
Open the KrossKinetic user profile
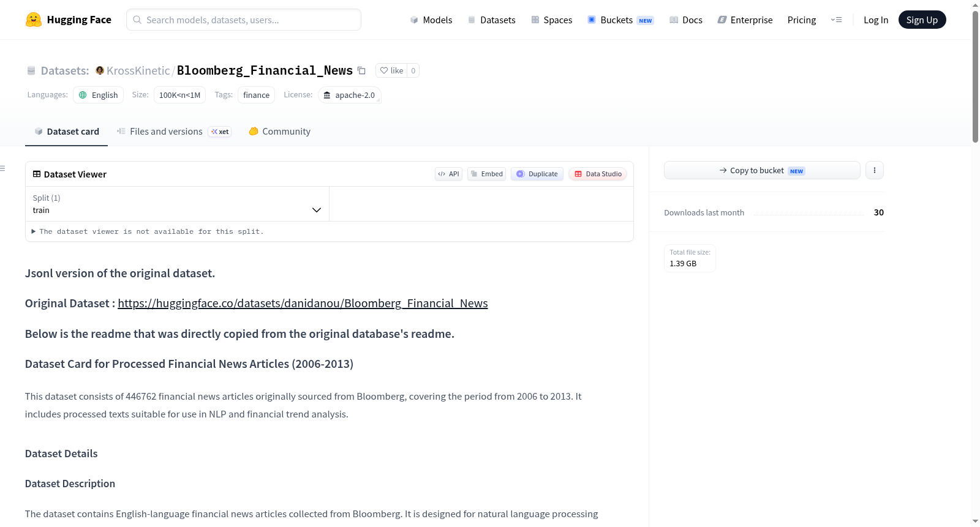(x=138, y=70)
